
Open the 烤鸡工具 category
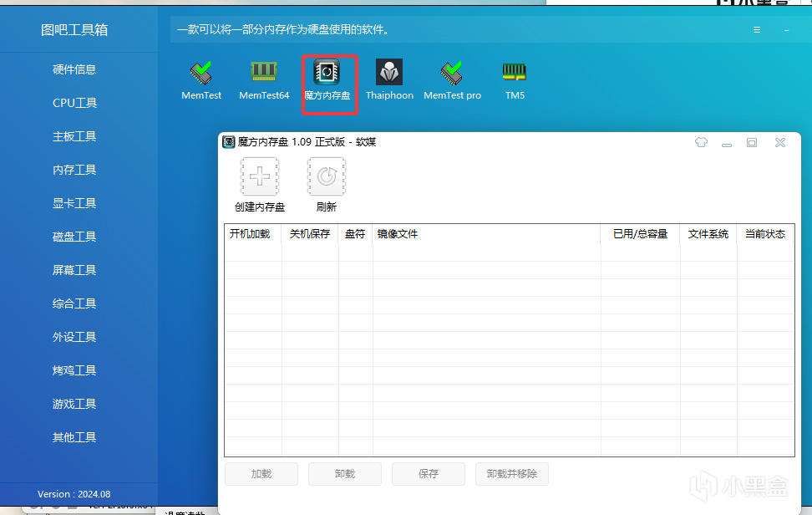click(x=74, y=370)
